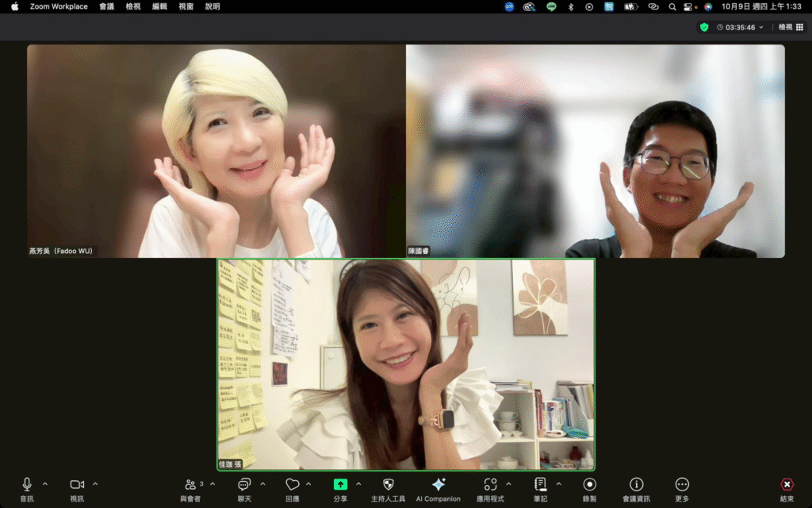Viewport: 812px width, 508px height.
Task: Mute the microphone with 音訊 button
Action: [x=27, y=485]
